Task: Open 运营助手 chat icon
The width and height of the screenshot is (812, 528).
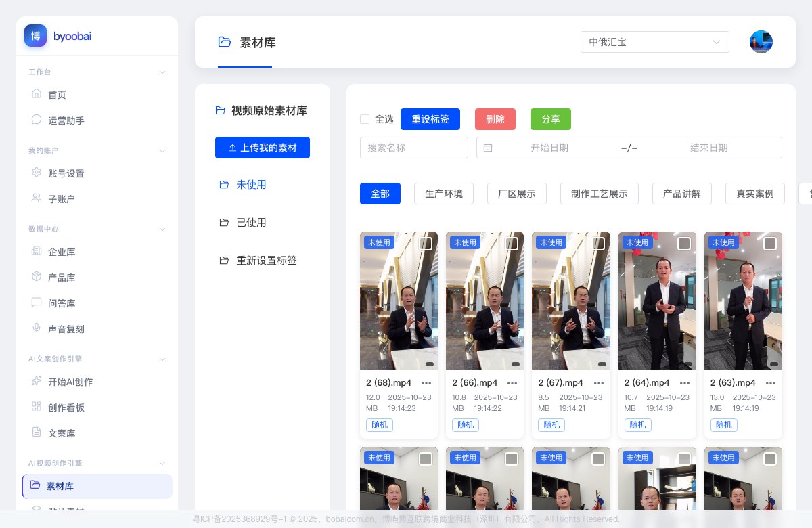Action: [37, 120]
